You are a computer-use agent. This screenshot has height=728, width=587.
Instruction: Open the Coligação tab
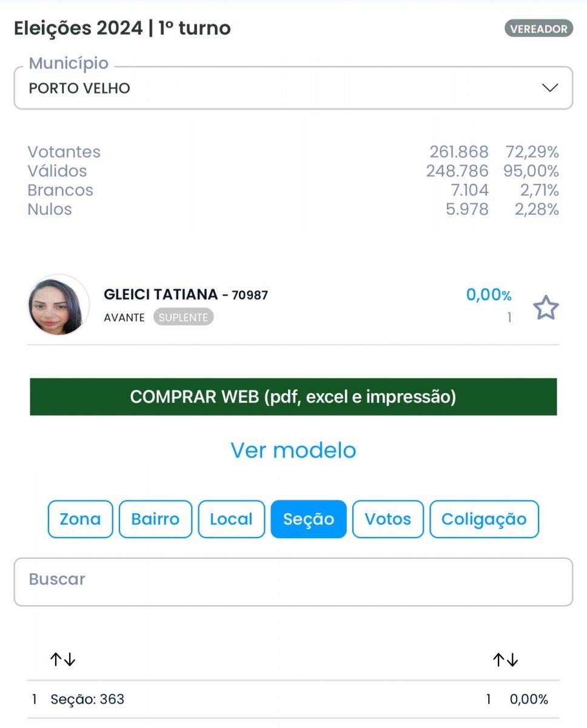tap(484, 519)
